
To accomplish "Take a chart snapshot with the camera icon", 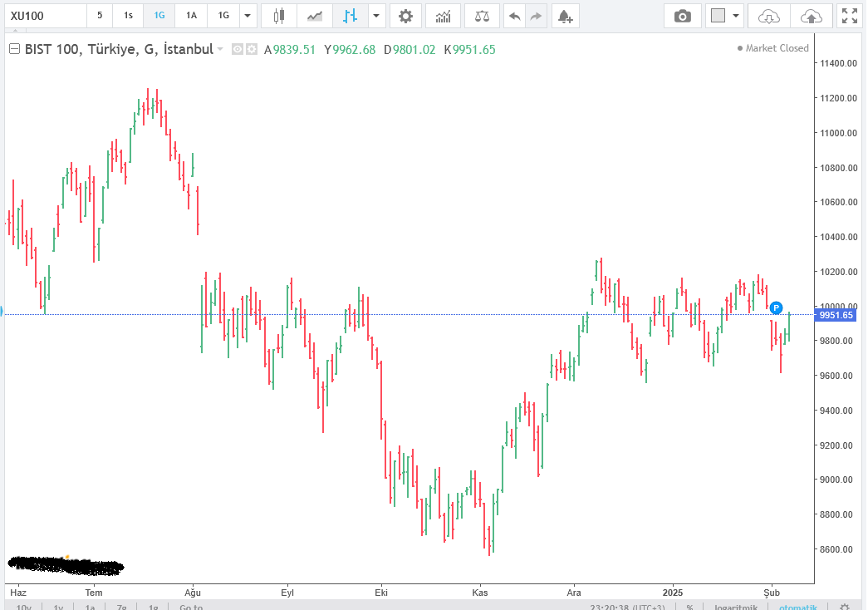I will coord(683,16).
